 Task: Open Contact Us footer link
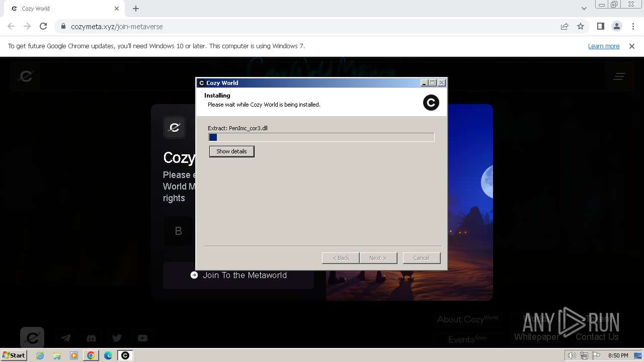tap(597, 337)
